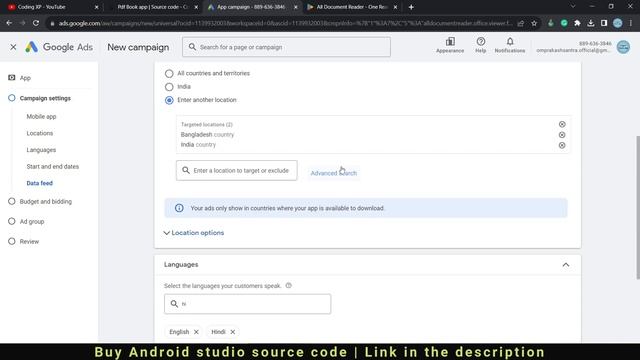Open Ad group step
Screen dimensions: 640x360
tap(31, 222)
